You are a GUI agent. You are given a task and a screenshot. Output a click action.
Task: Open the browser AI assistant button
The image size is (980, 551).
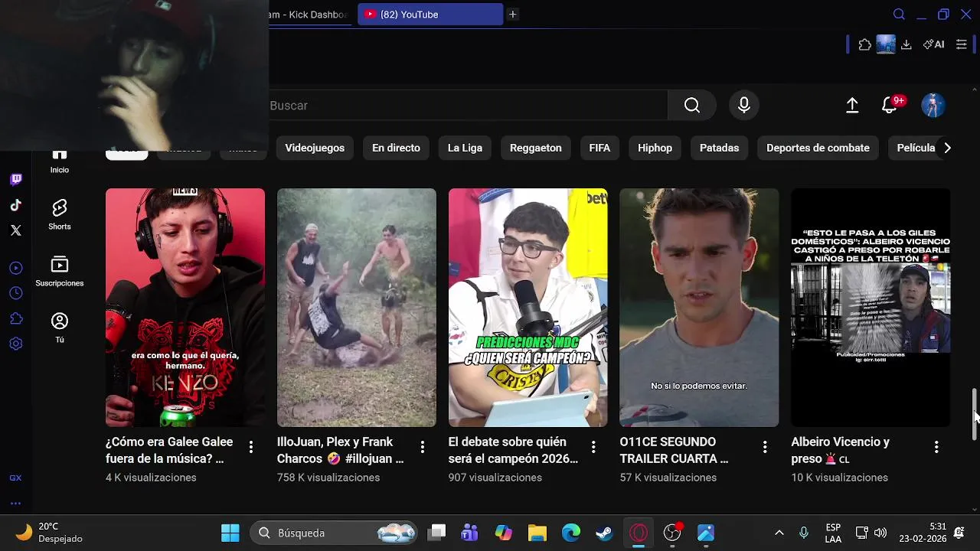point(933,44)
